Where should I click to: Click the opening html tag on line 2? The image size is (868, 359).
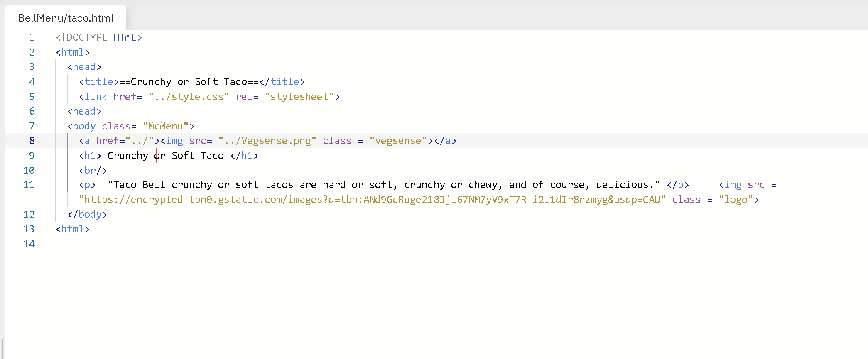pos(73,52)
